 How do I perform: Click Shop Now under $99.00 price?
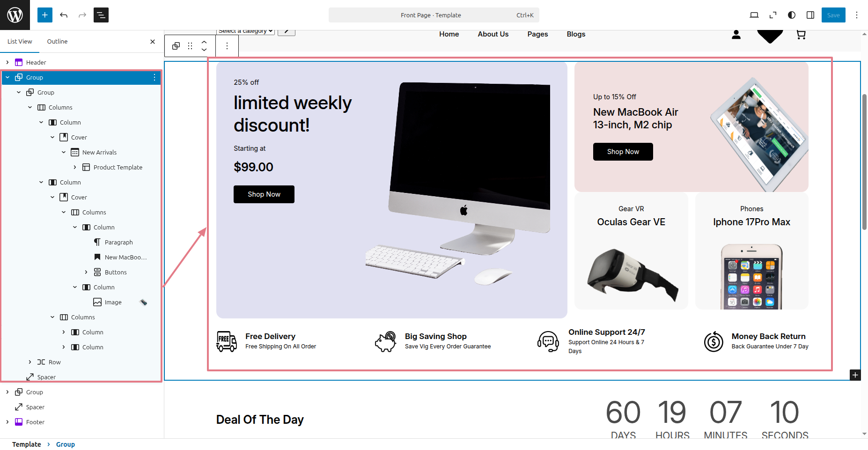point(264,194)
